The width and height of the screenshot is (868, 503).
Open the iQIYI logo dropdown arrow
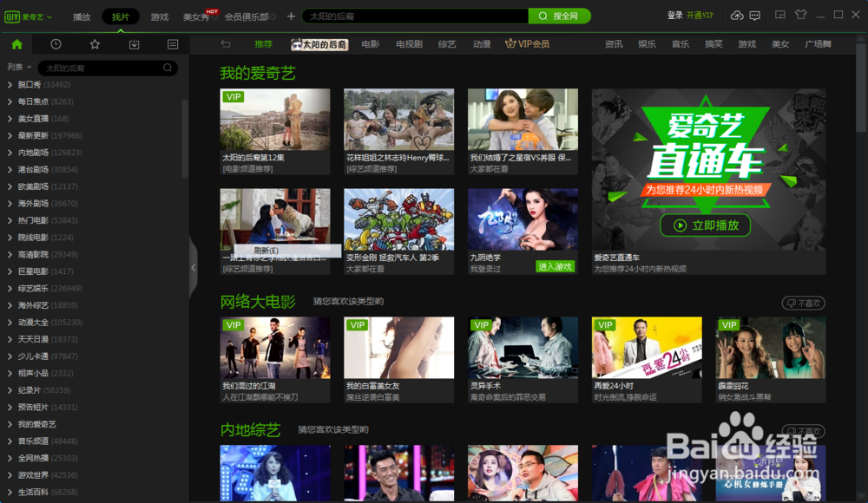[49, 17]
